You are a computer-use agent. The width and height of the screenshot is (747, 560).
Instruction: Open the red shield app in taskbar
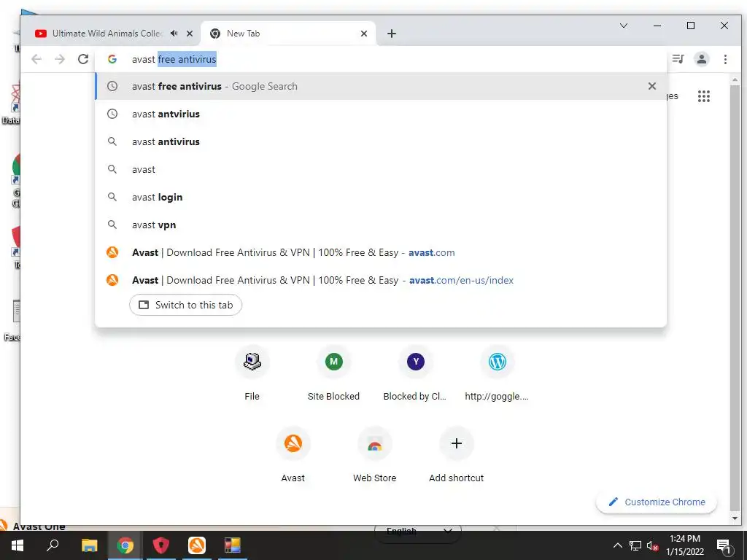[x=161, y=545]
